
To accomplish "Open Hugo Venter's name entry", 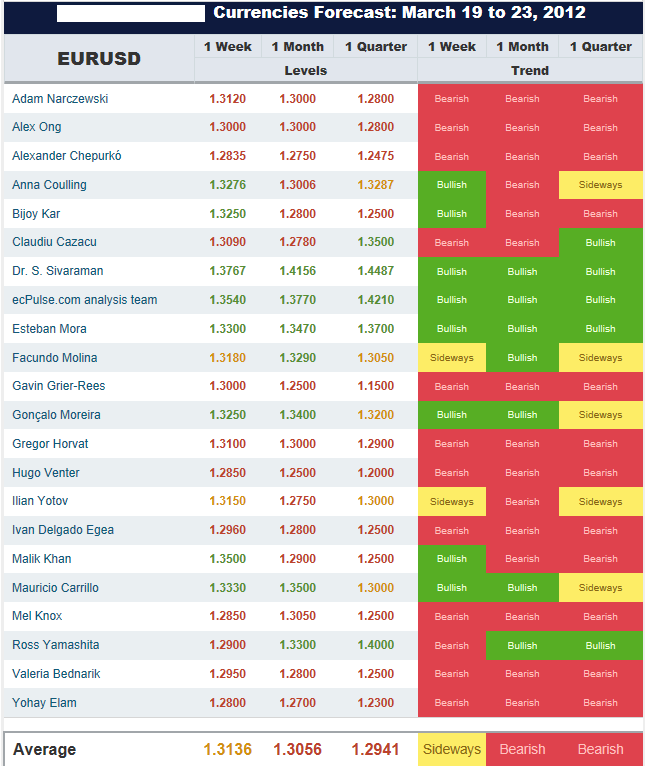I will click(x=46, y=472).
